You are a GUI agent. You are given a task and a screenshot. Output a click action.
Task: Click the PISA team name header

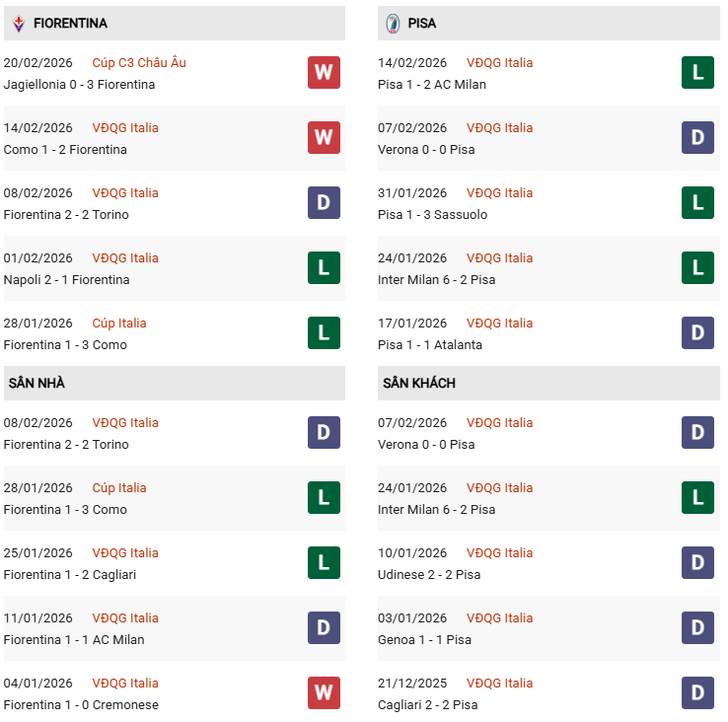point(422,23)
